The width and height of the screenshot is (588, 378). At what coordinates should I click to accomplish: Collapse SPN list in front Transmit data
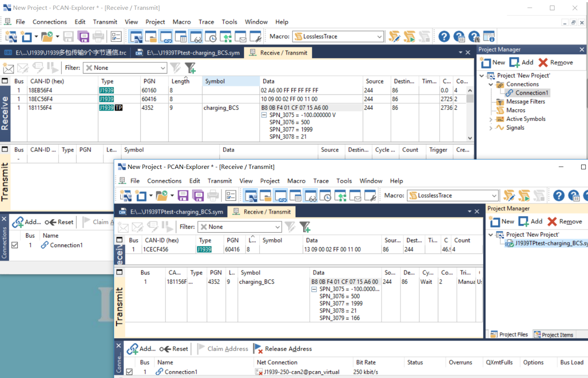(314, 289)
